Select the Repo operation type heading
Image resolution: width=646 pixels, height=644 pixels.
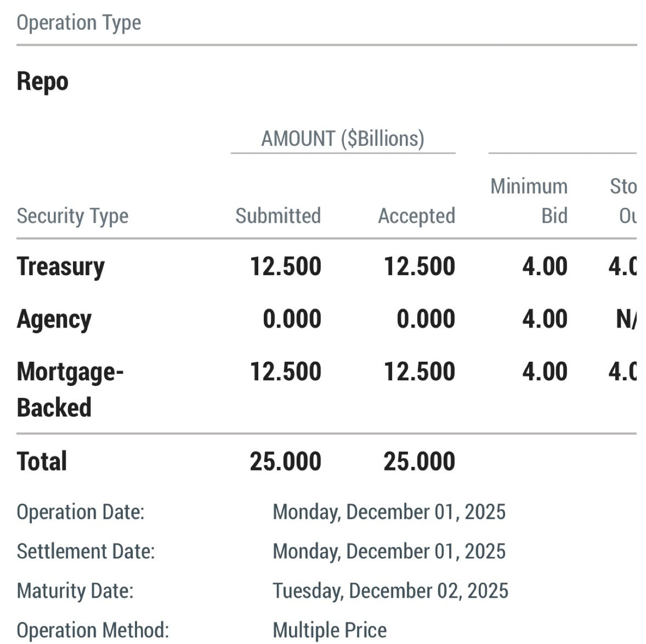click(42, 82)
